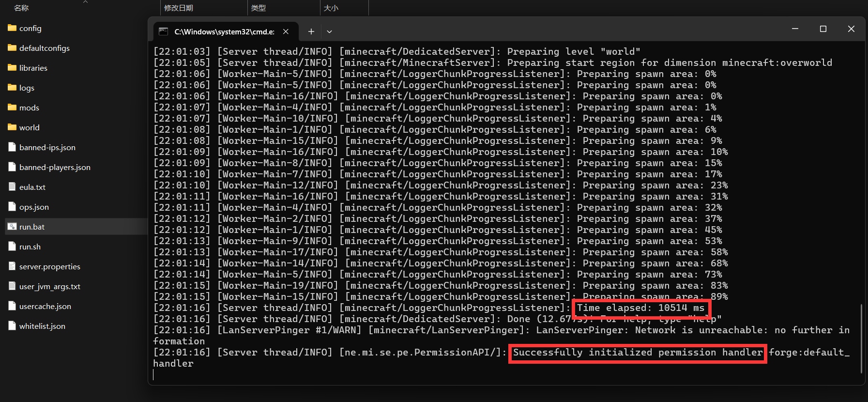Close the cmd.exe terminal tab

tap(286, 31)
